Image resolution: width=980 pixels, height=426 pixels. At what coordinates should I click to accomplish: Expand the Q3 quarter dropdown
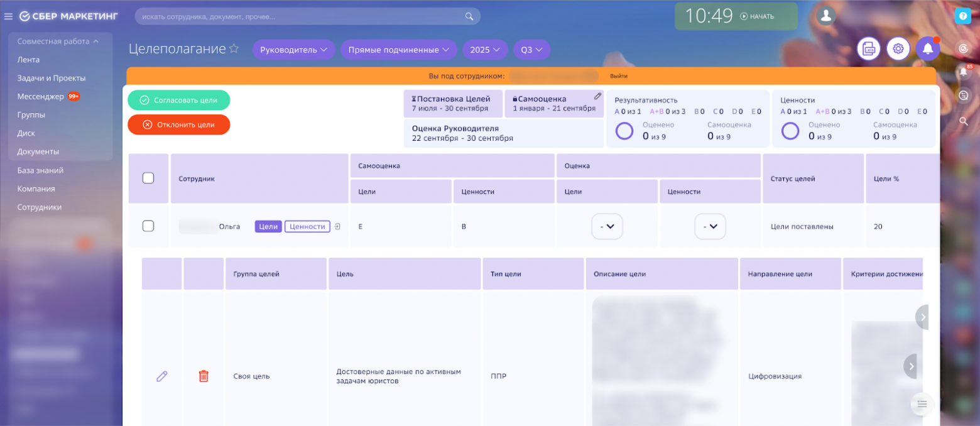(531, 49)
